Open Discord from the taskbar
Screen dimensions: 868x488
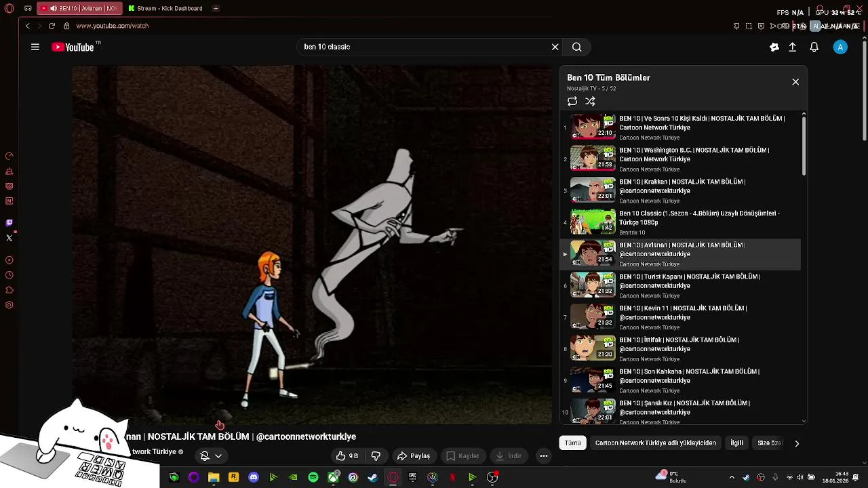pos(254,477)
